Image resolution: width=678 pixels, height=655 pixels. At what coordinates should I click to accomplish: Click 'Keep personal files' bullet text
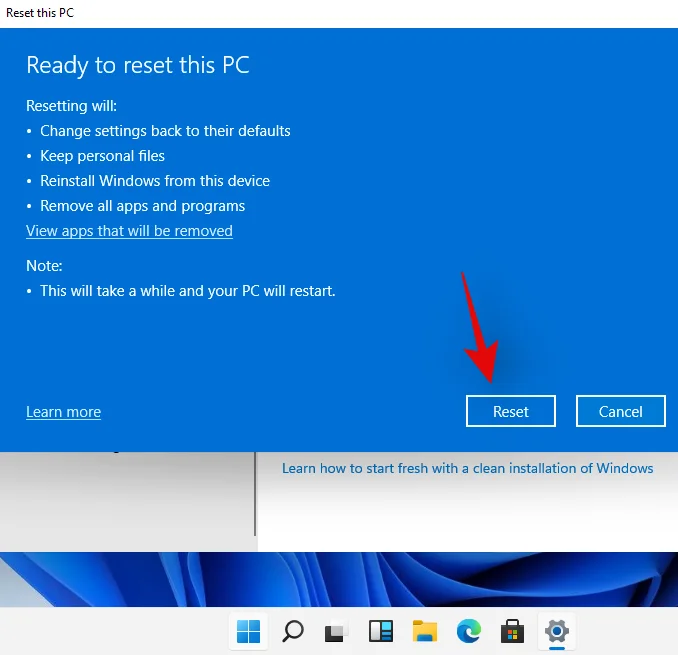pyautogui.click(x=102, y=156)
